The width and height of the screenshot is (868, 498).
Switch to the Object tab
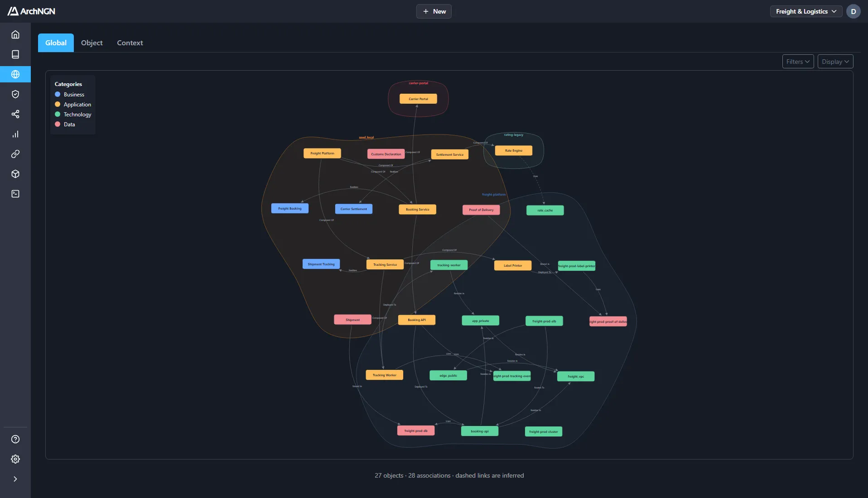(x=92, y=43)
